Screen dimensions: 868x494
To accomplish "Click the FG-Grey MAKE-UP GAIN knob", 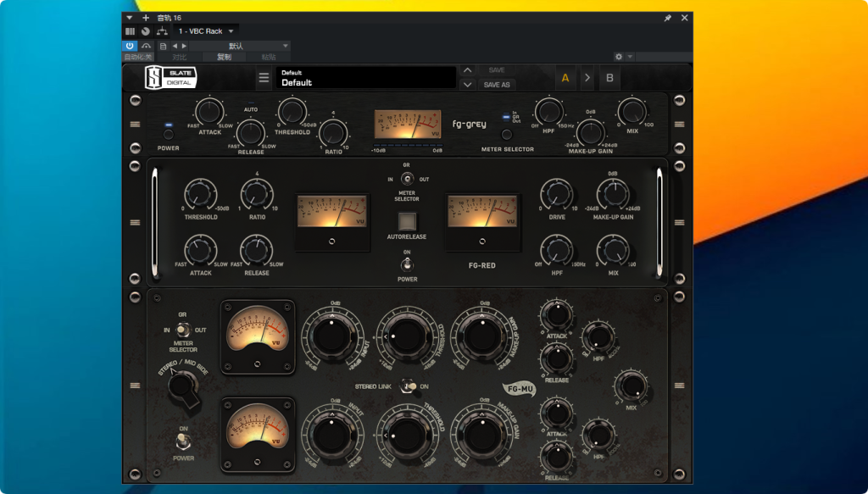I will click(591, 133).
